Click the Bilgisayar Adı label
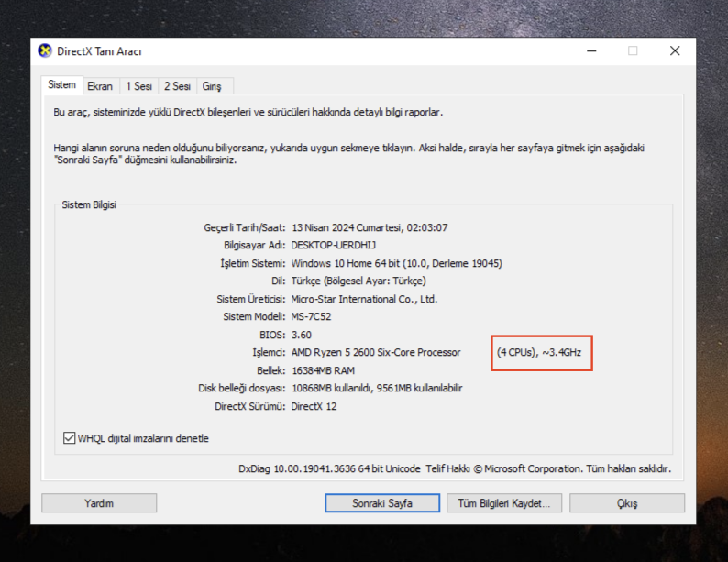This screenshot has width=728, height=562. (x=254, y=245)
